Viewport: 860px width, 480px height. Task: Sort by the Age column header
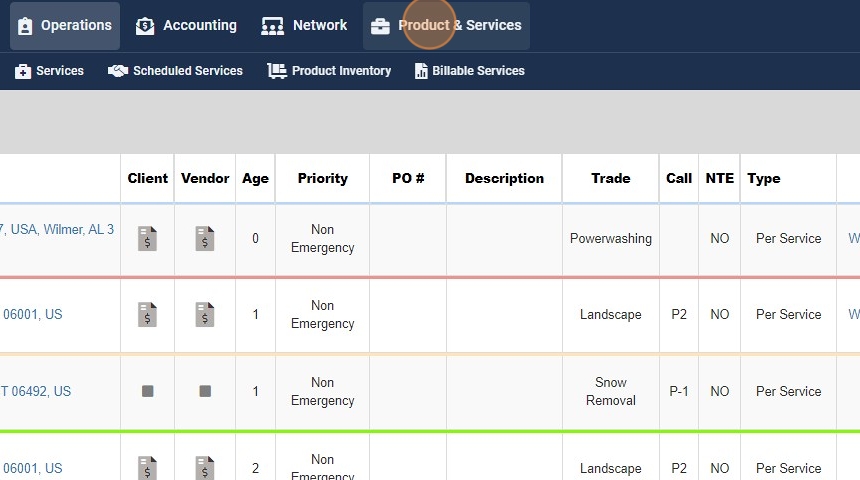(x=256, y=178)
